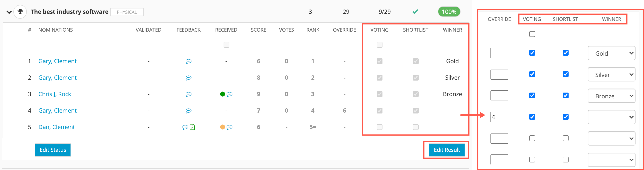Image resolution: width=644 pixels, height=170 pixels.
Task: Uncheck shortlist box in the Gold row editor
Action: [565, 53]
